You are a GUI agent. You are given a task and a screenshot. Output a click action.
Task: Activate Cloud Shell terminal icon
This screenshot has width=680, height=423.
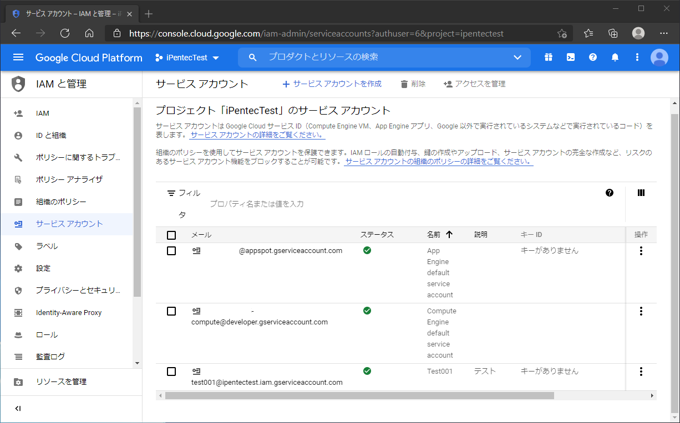(x=571, y=57)
